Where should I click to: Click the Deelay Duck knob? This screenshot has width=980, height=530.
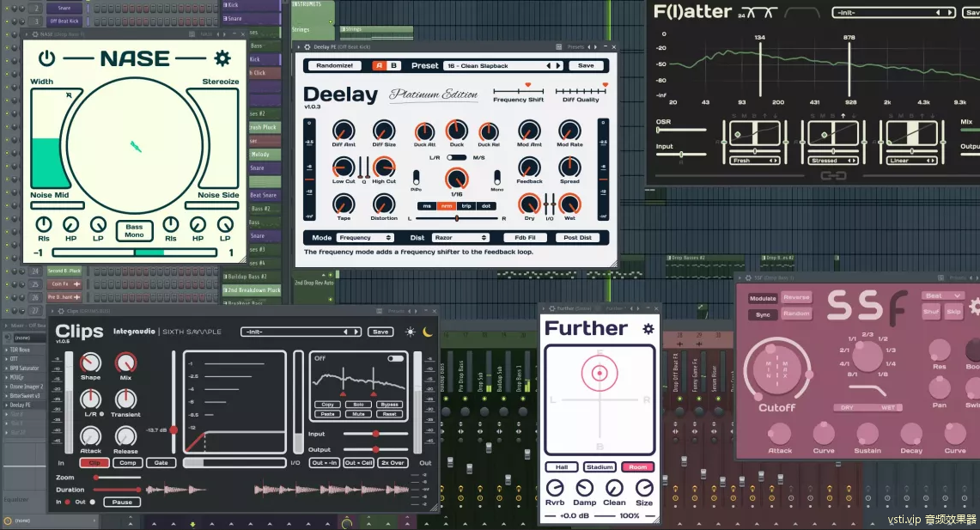point(457,131)
